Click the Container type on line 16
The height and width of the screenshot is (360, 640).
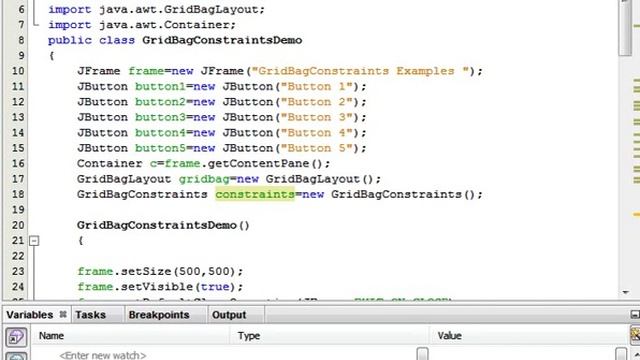(x=109, y=164)
